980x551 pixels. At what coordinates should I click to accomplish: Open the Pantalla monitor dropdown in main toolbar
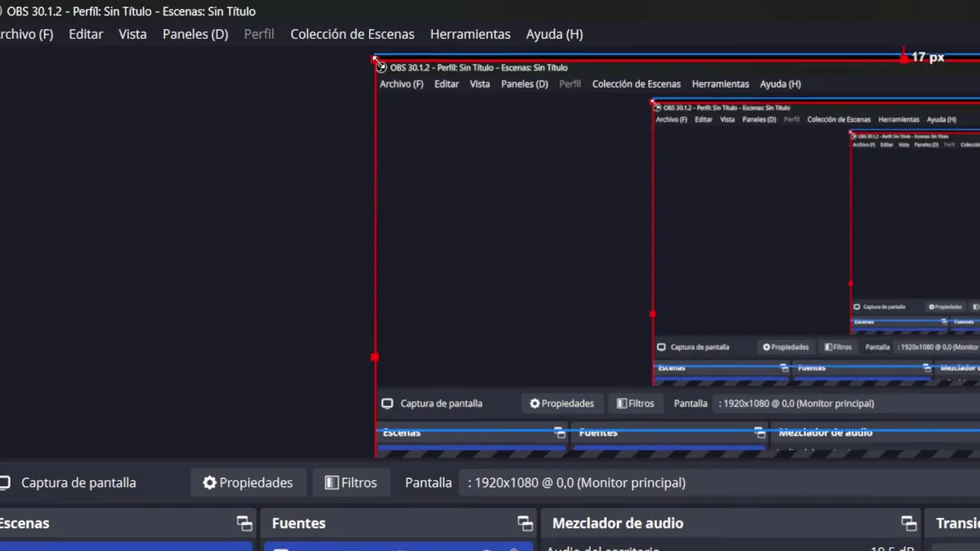point(720,483)
